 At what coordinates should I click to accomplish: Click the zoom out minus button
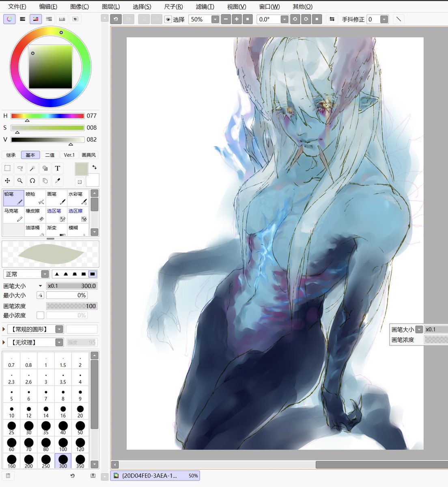(x=226, y=19)
